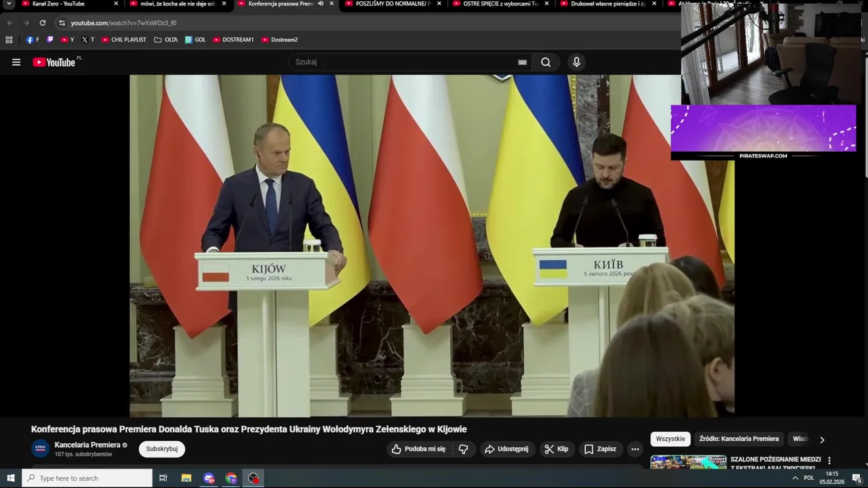Subscribe with the Subskrybuj button
Viewport: 868px width, 488px height.
click(x=161, y=449)
